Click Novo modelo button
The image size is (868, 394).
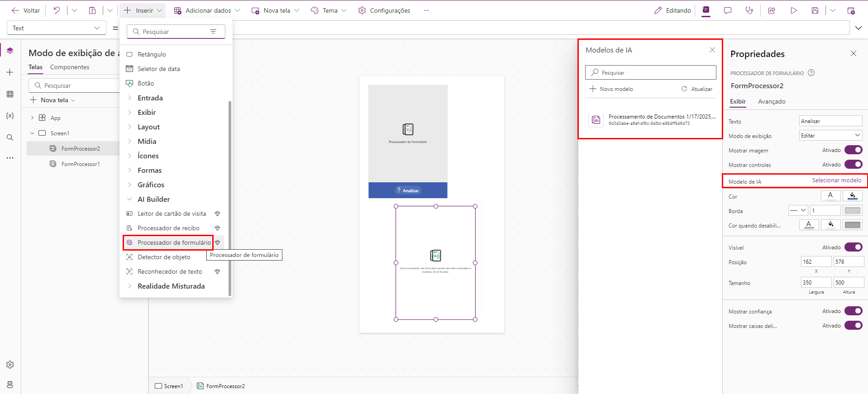click(x=611, y=89)
